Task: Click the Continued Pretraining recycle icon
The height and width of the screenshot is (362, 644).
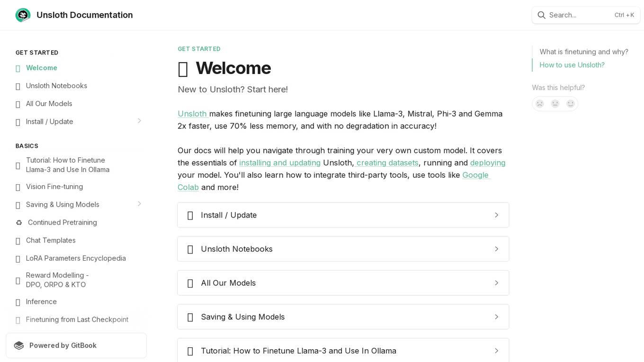Action: (x=19, y=223)
